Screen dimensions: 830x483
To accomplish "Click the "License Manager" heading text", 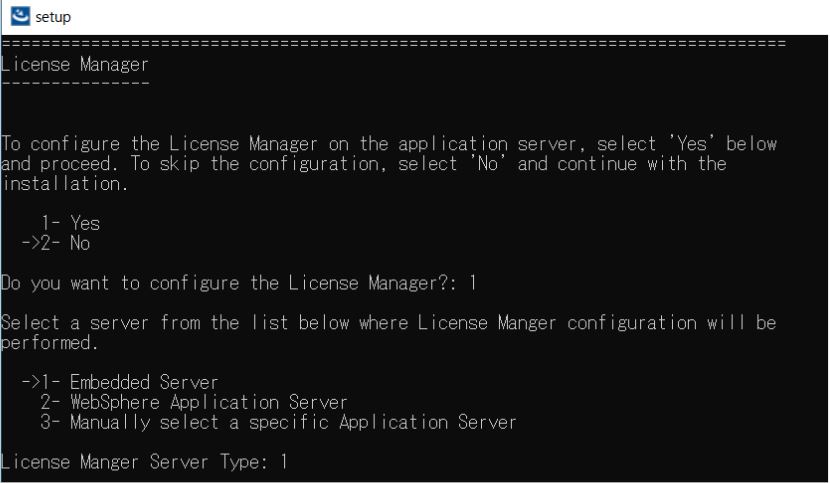I will coord(75,65).
